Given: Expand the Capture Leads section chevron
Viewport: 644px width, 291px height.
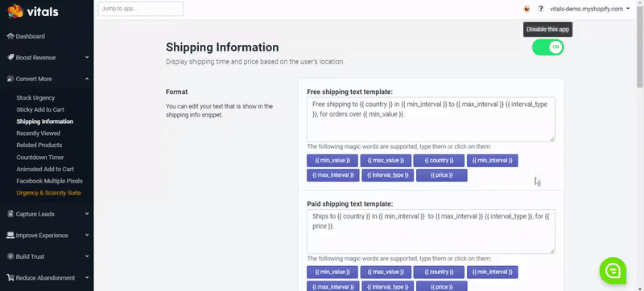Looking at the screenshot, I should tap(87, 214).
